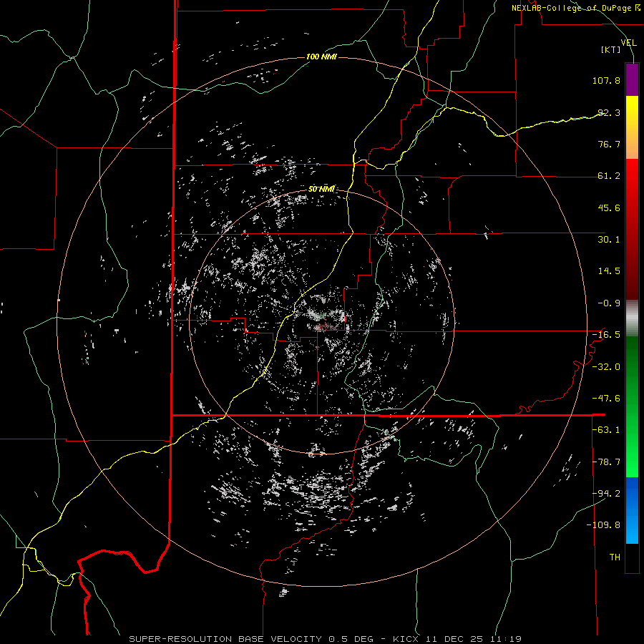Click the [KT] units label

tap(610, 49)
